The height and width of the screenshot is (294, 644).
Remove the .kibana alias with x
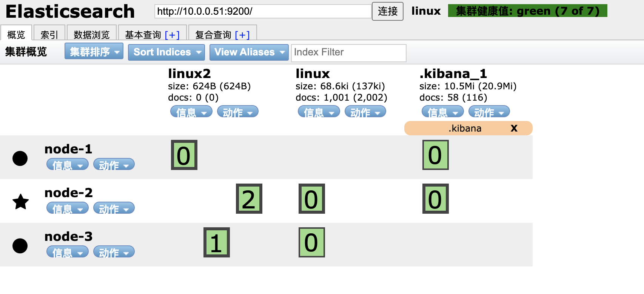pos(514,128)
